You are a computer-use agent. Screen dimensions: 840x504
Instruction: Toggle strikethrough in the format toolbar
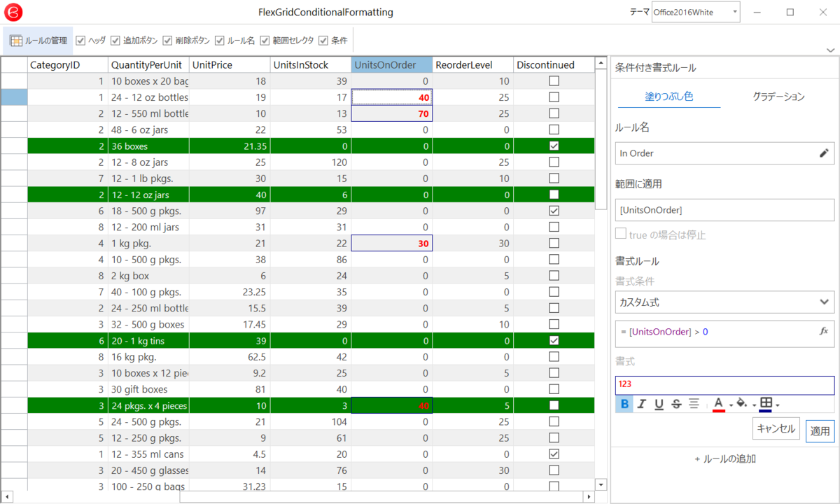click(676, 404)
